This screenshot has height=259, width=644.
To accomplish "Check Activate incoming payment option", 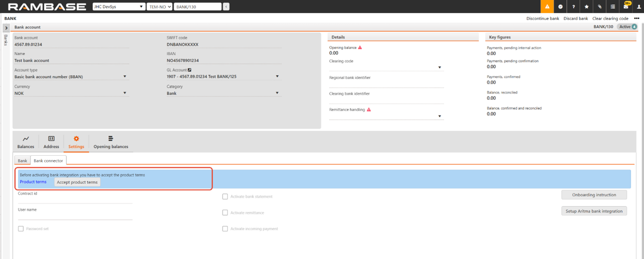I will point(225,229).
